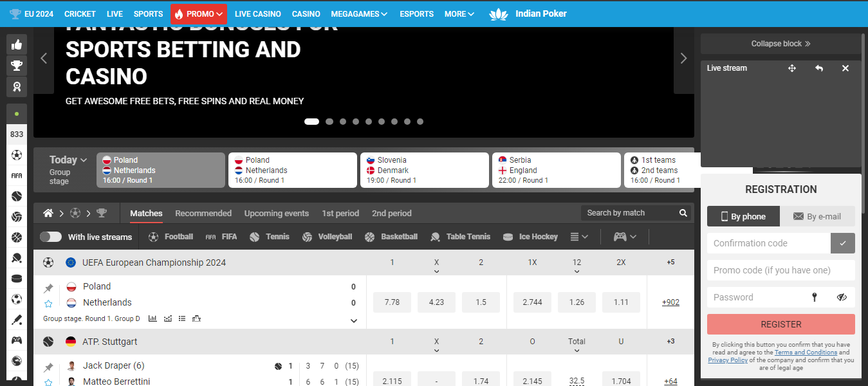
Task: Click the REGISTER button
Action: click(780, 324)
